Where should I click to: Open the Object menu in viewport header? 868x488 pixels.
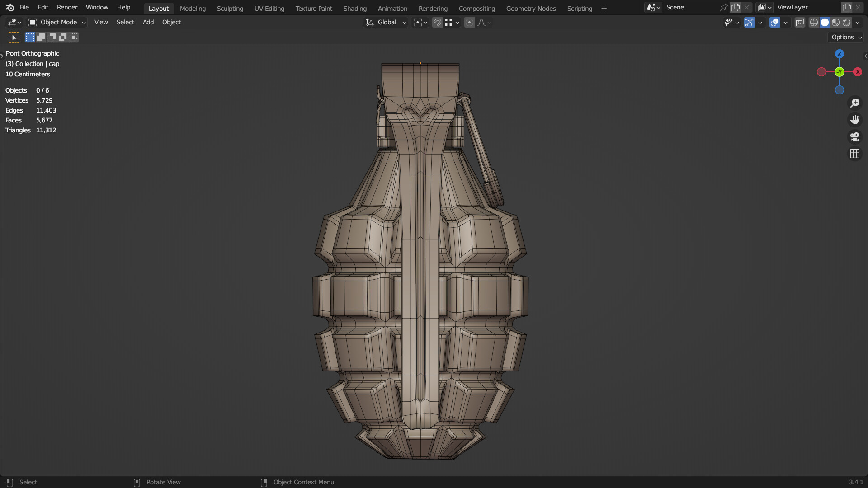click(171, 22)
